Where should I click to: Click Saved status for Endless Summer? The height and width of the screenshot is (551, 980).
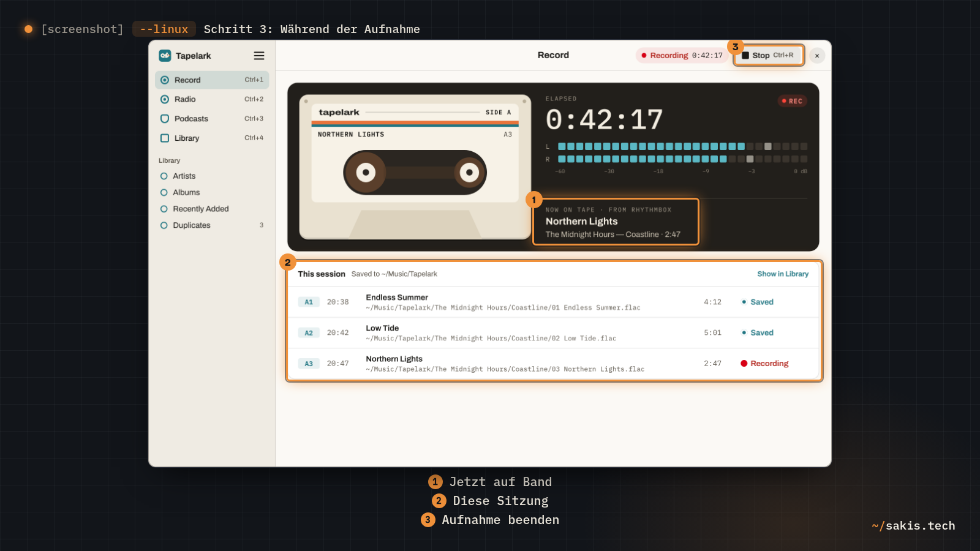tap(758, 302)
